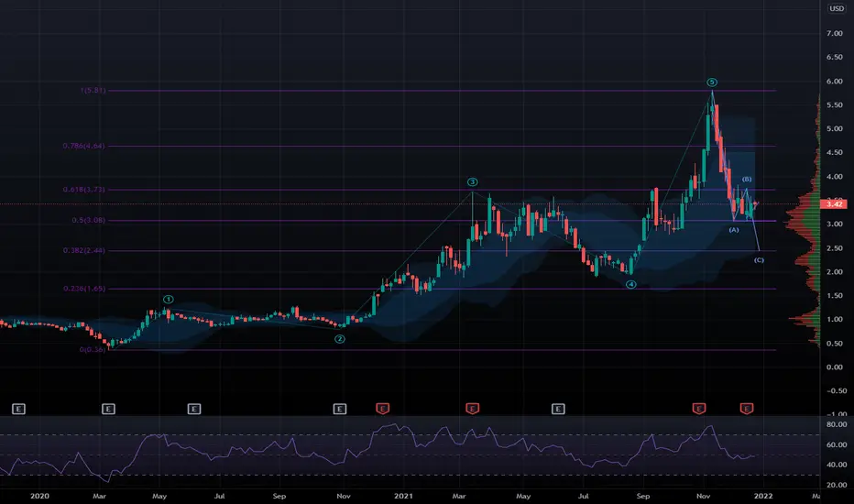The height and width of the screenshot is (504, 854).
Task: Click the red 3.42 current price tag
Action: click(834, 204)
